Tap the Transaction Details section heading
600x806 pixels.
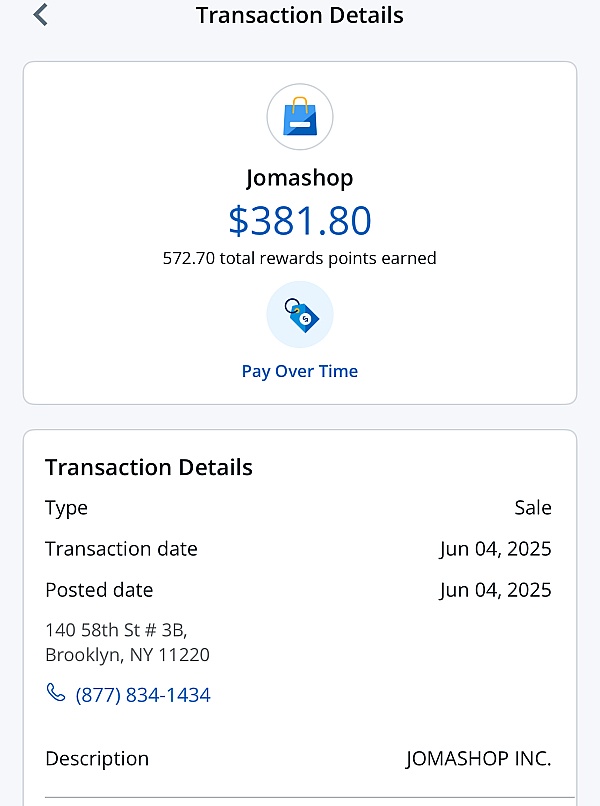click(x=149, y=467)
